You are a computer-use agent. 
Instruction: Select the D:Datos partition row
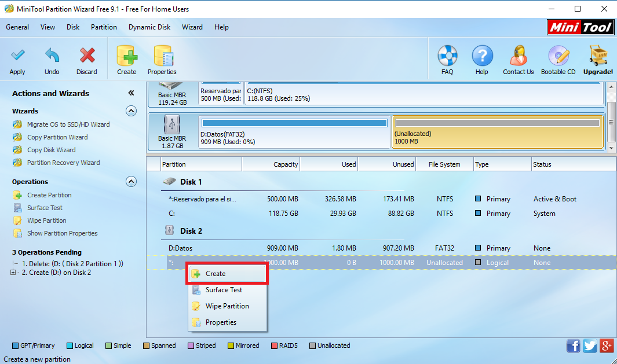tap(381, 248)
